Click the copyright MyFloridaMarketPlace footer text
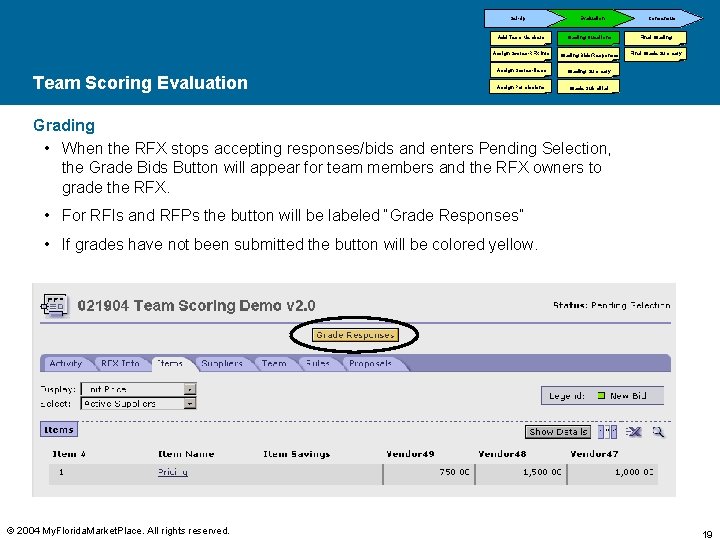This screenshot has height=540, width=720. coord(118,530)
